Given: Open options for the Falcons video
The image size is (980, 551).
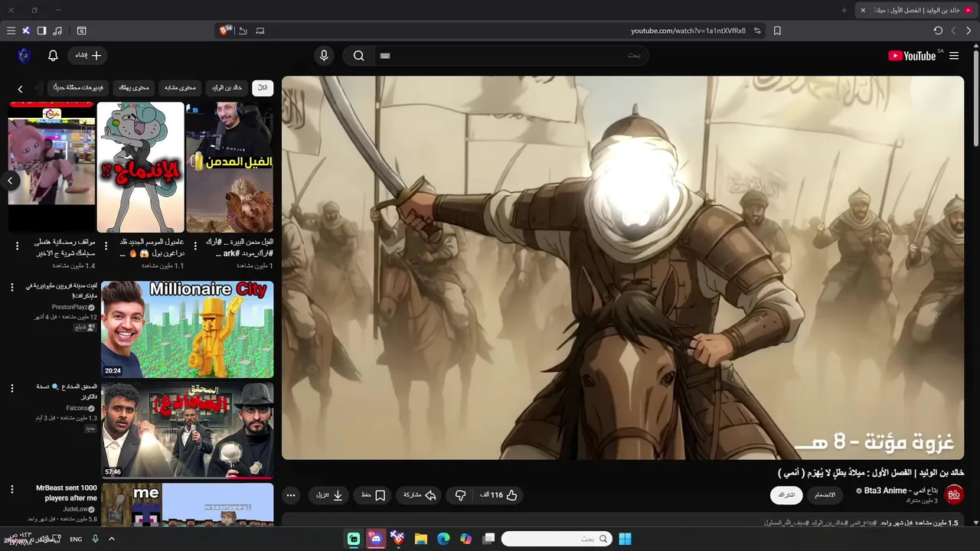Looking at the screenshot, I should click(x=11, y=388).
